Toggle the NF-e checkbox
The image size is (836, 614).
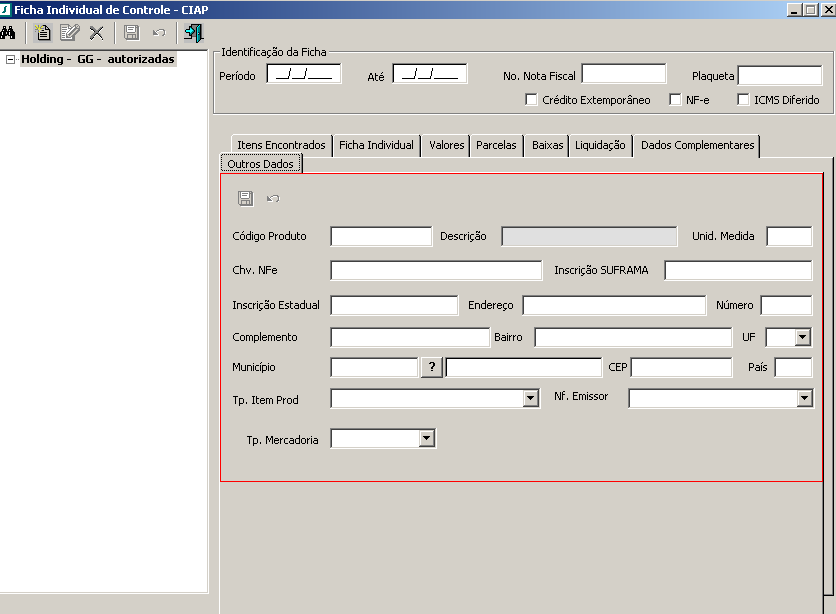click(676, 100)
